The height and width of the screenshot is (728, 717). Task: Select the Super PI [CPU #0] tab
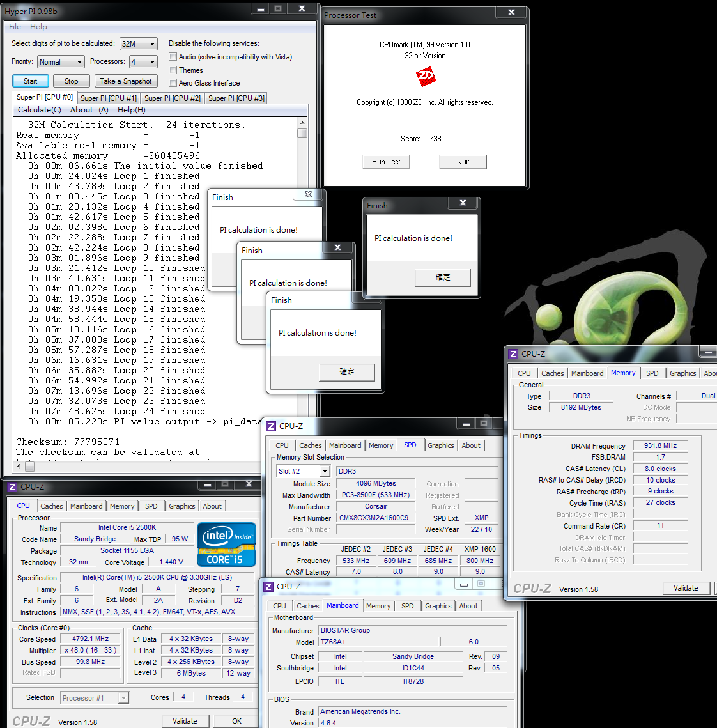pos(45,98)
